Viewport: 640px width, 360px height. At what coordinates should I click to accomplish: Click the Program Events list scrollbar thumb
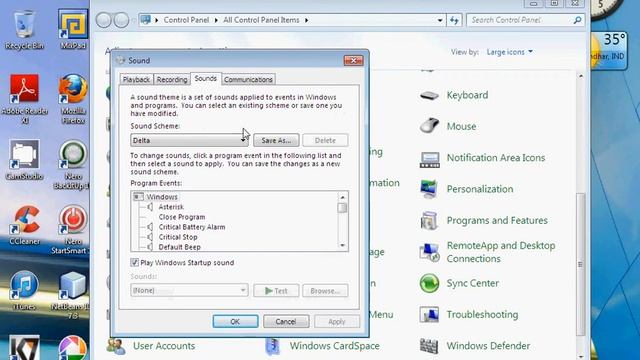coord(342,208)
